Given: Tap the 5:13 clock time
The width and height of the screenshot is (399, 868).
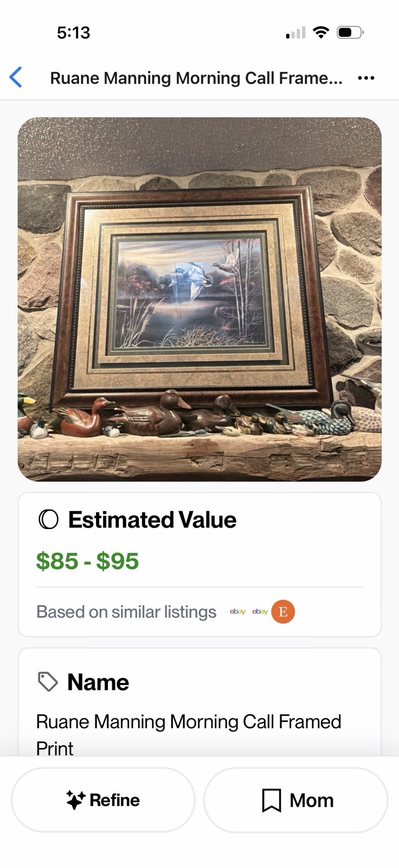Looking at the screenshot, I should point(73,33).
